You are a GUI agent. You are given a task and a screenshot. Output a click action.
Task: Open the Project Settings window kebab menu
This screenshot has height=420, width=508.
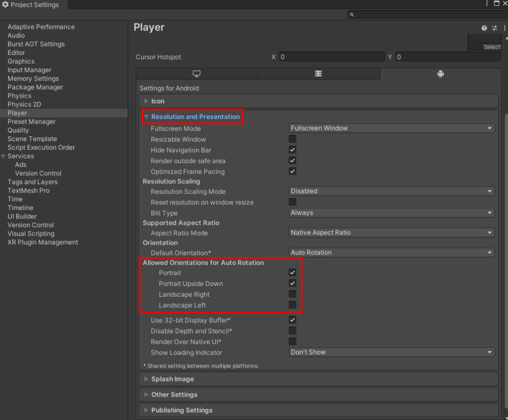[x=487, y=4]
